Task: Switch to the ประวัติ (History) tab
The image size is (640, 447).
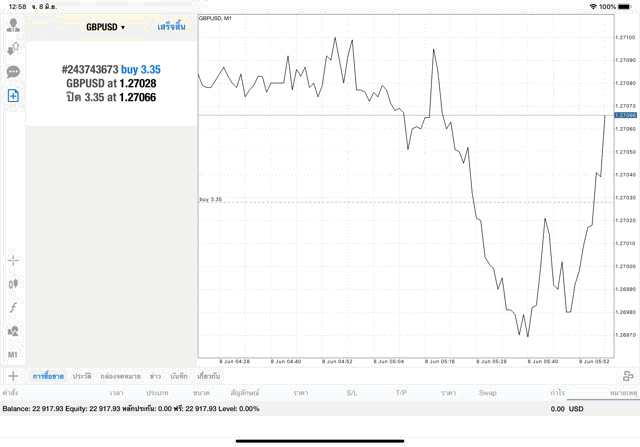Action: (x=81, y=376)
